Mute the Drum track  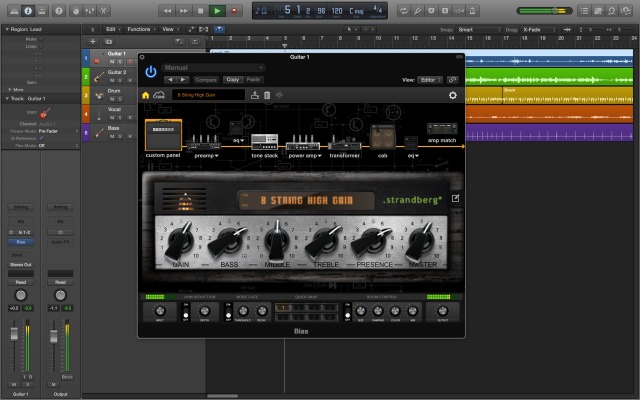[x=112, y=99]
